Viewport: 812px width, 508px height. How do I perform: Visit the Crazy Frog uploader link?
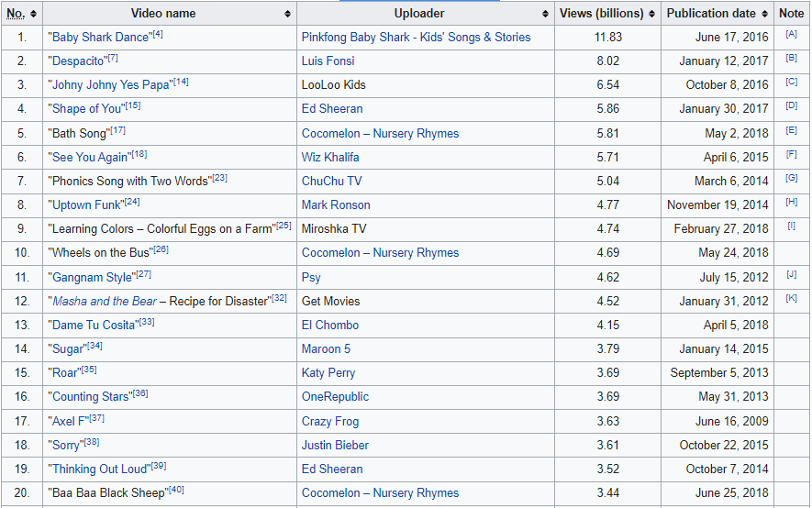330,421
